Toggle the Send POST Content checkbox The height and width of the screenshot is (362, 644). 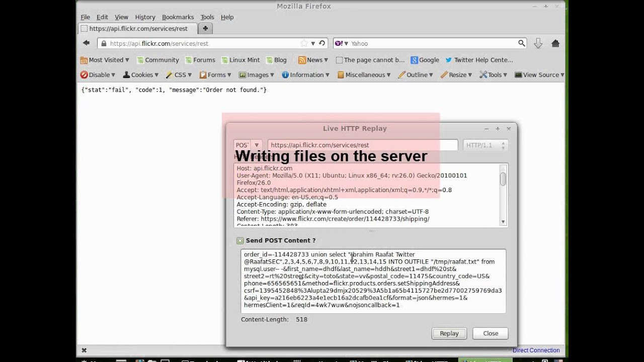click(240, 241)
